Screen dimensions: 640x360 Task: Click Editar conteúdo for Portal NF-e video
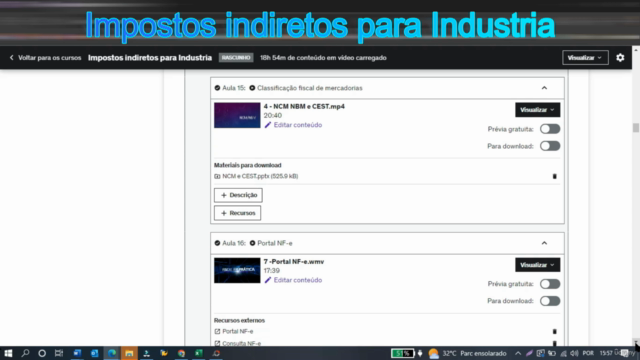pyautogui.click(x=298, y=280)
